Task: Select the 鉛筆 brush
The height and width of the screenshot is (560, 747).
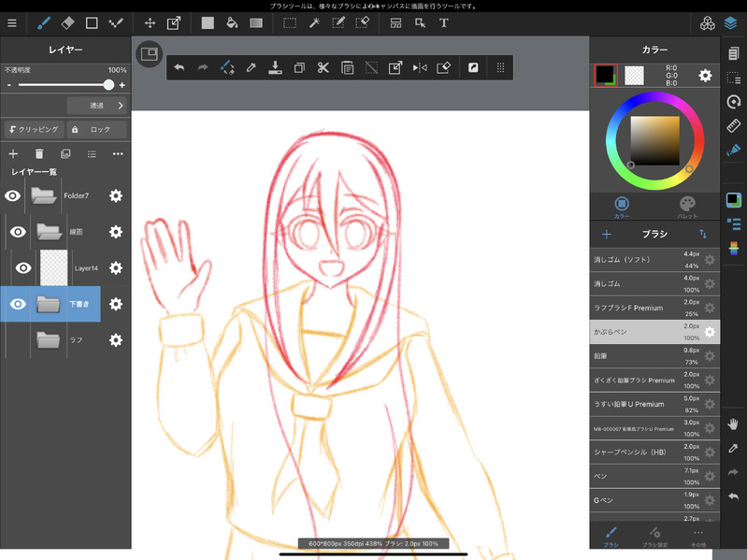Action: tap(654, 356)
